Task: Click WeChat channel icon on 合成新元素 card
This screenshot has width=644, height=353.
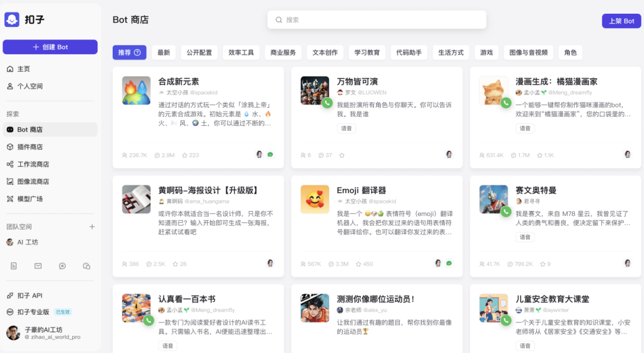Action: 270,154
